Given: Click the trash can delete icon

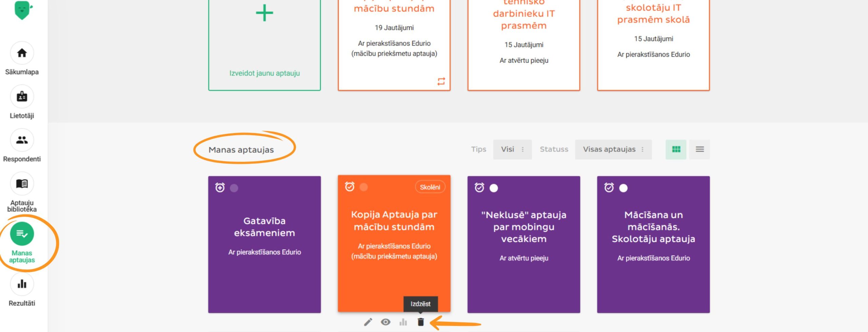Looking at the screenshot, I should point(420,322).
